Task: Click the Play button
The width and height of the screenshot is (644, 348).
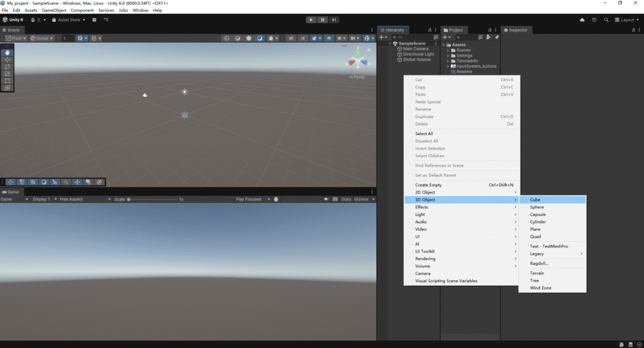Action: click(311, 19)
